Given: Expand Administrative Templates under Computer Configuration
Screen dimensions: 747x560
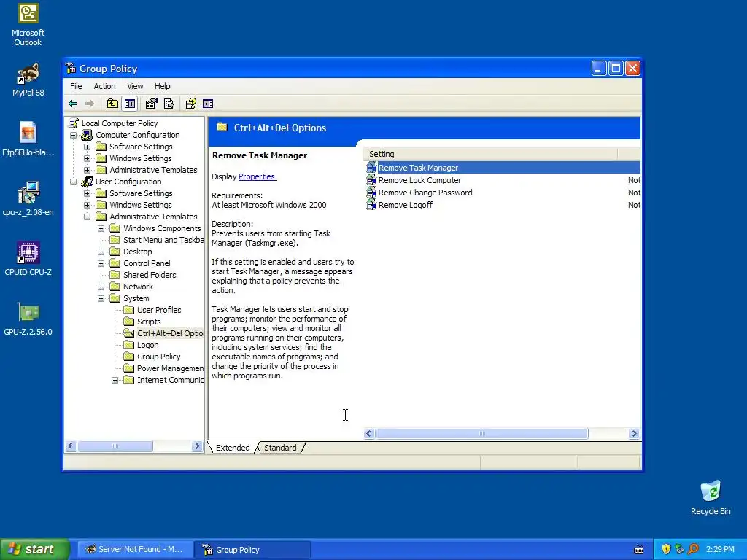Looking at the screenshot, I should click(x=88, y=170).
